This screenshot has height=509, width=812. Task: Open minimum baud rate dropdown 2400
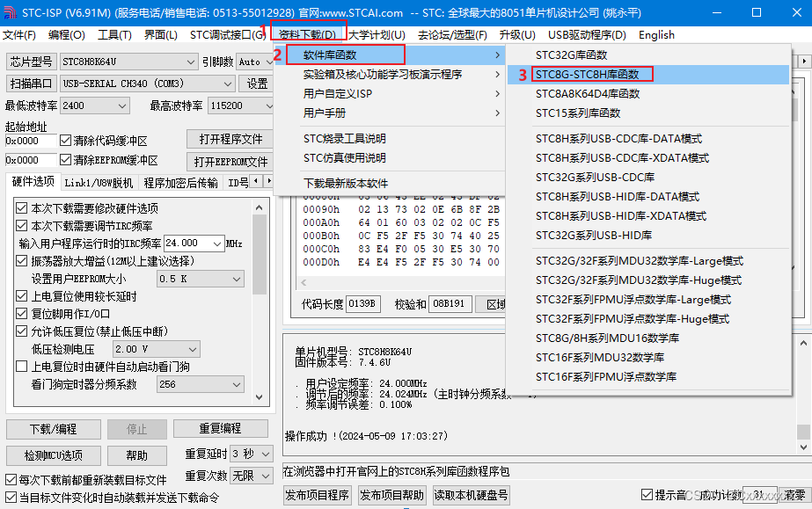(95, 105)
